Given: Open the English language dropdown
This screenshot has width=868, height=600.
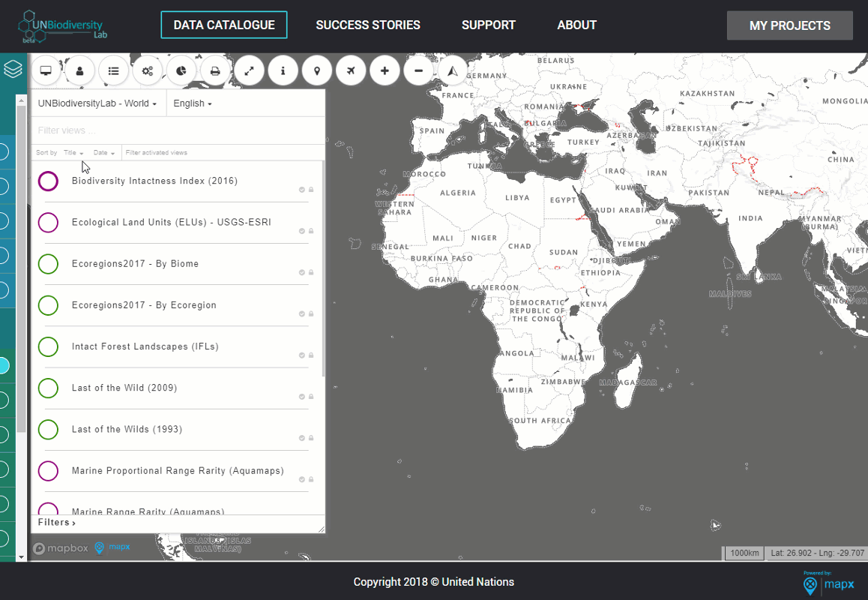Looking at the screenshot, I should pyautogui.click(x=193, y=103).
